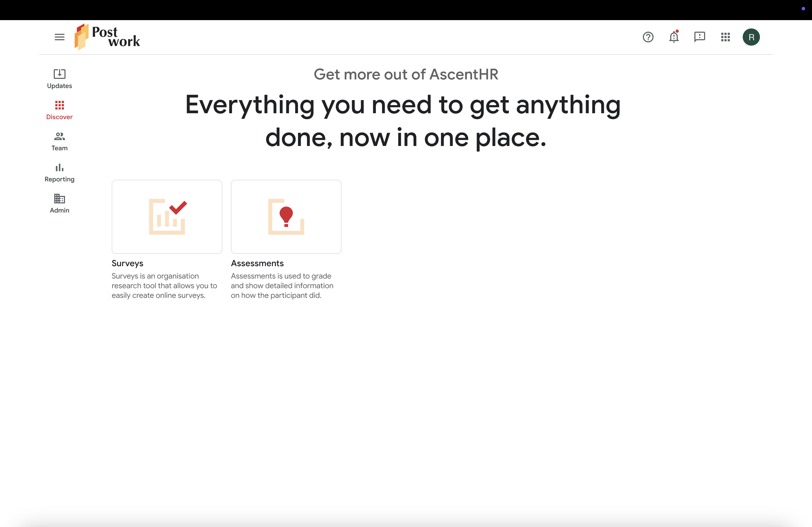Open the apps grid launcher
Screen dimensions: 812x527
(x=725, y=37)
